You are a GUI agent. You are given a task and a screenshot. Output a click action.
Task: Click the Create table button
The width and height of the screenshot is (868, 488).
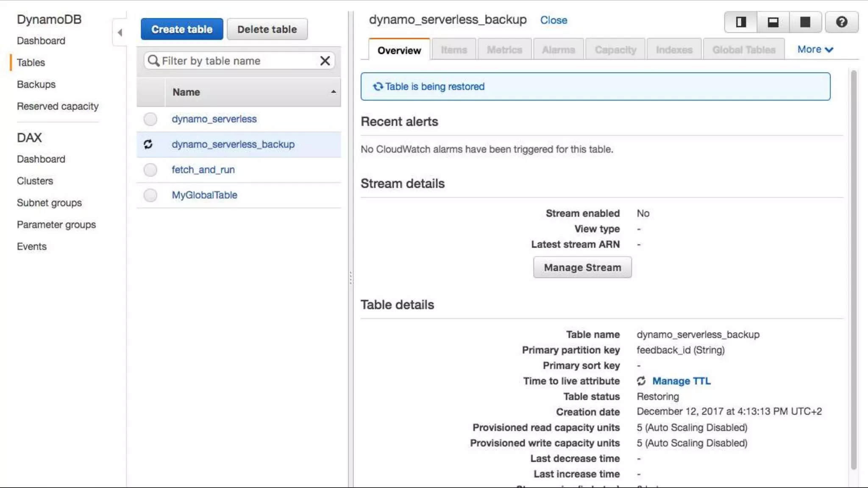pos(182,29)
